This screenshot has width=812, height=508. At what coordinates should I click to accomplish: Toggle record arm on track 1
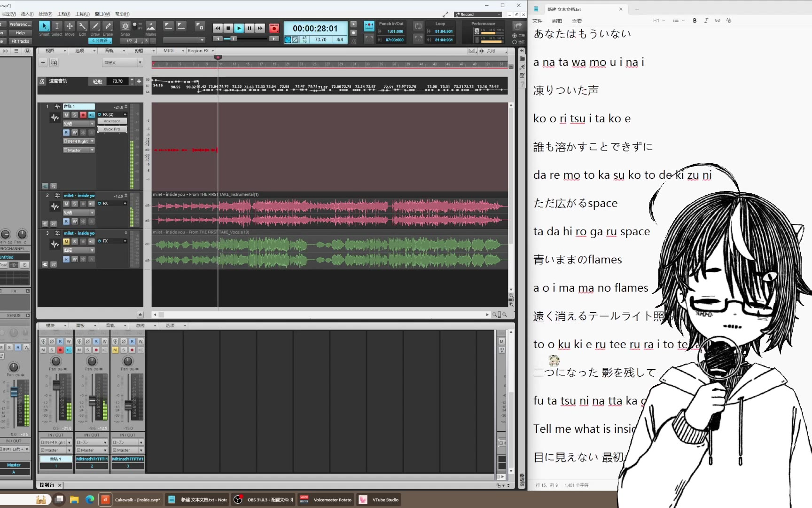83,115
